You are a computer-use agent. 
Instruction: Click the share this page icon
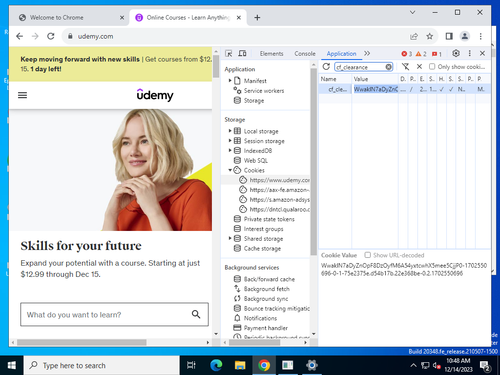(x=414, y=36)
